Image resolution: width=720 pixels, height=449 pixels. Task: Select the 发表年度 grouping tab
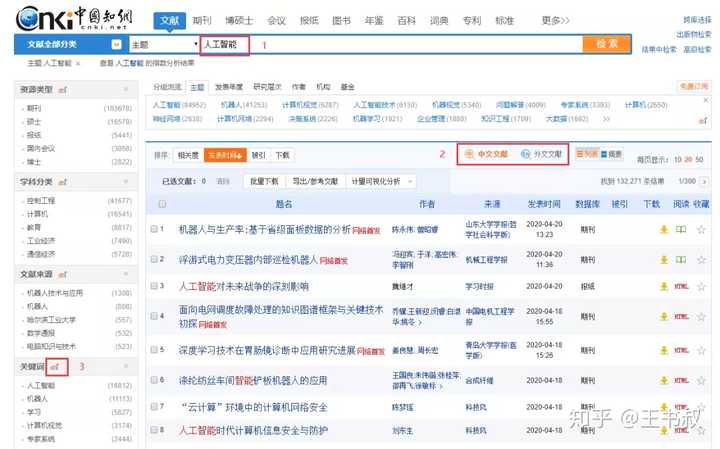228,88
